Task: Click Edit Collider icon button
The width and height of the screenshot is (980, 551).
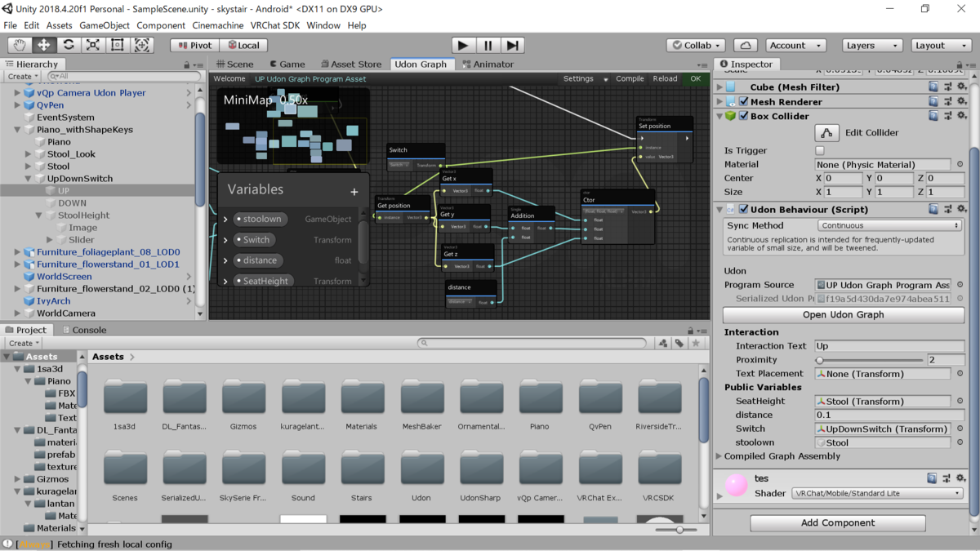Action: point(826,132)
